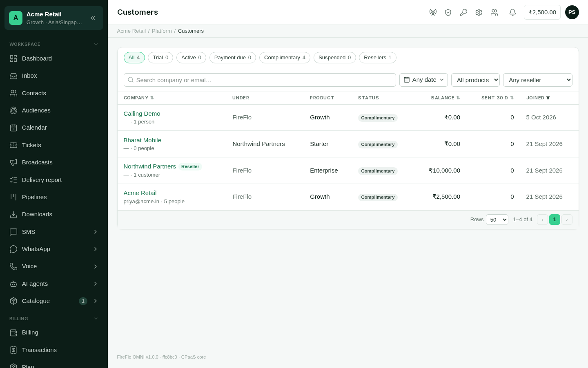Image resolution: width=588 pixels, height=368 pixels.
Task: Click the Audiences target icon
Action: tap(13, 110)
